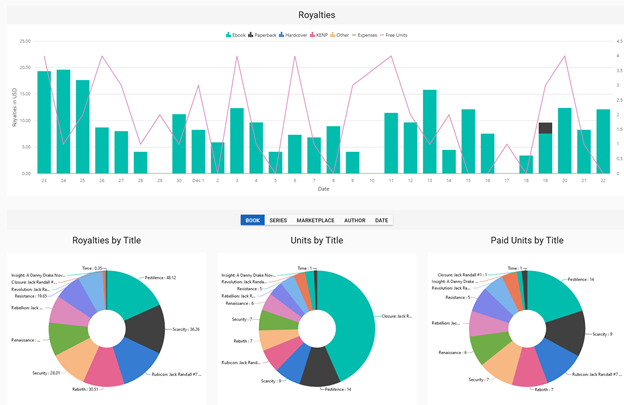624x405 pixels.
Task: Select the BOOK tab
Action: click(x=252, y=220)
